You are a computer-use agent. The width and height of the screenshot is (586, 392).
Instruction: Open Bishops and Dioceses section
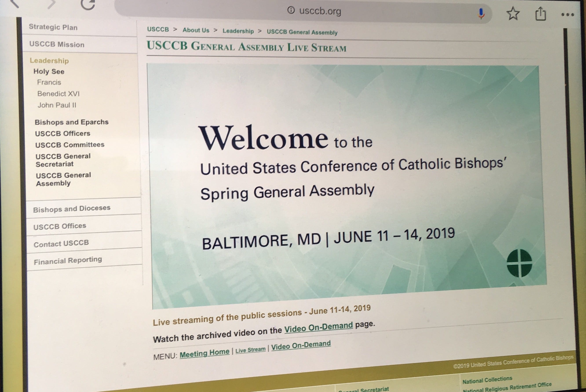click(x=72, y=208)
